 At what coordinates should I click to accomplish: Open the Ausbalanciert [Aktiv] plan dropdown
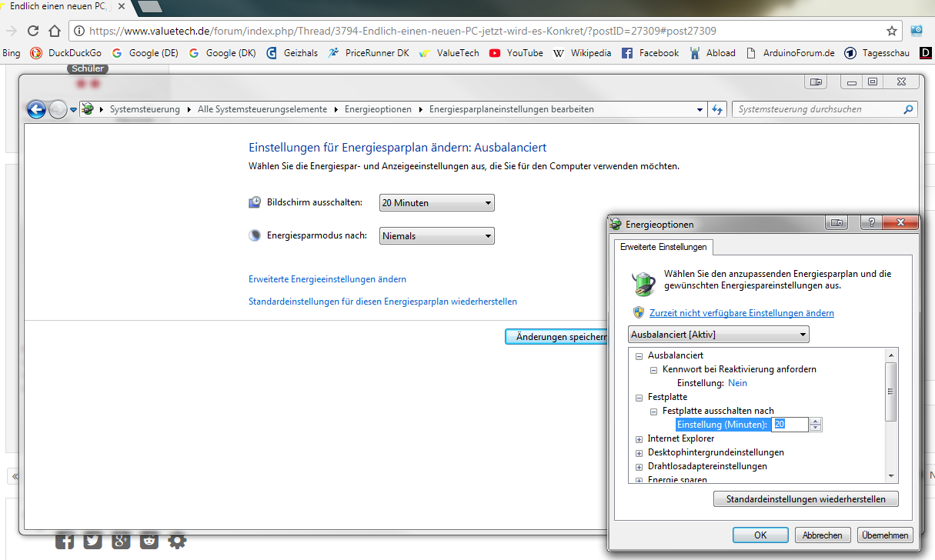click(x=719, y=335)
